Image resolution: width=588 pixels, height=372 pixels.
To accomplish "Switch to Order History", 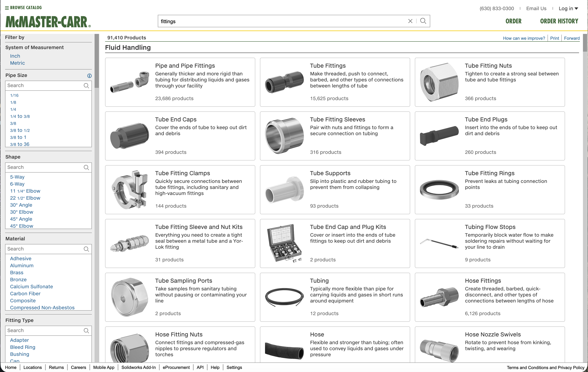I will coord(559,21).
